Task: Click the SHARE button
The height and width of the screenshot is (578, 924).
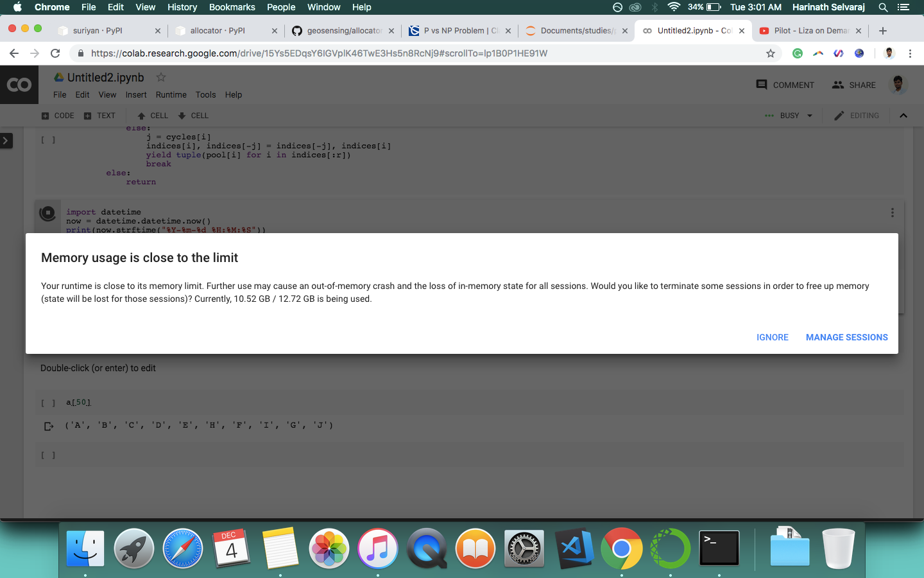Action: pyautogui.click(x=854, y=85)
